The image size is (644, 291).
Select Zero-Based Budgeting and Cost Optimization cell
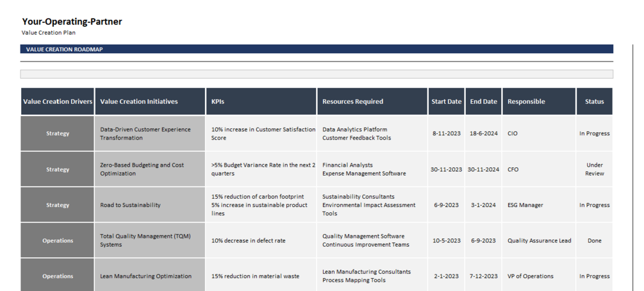[150, 169]
